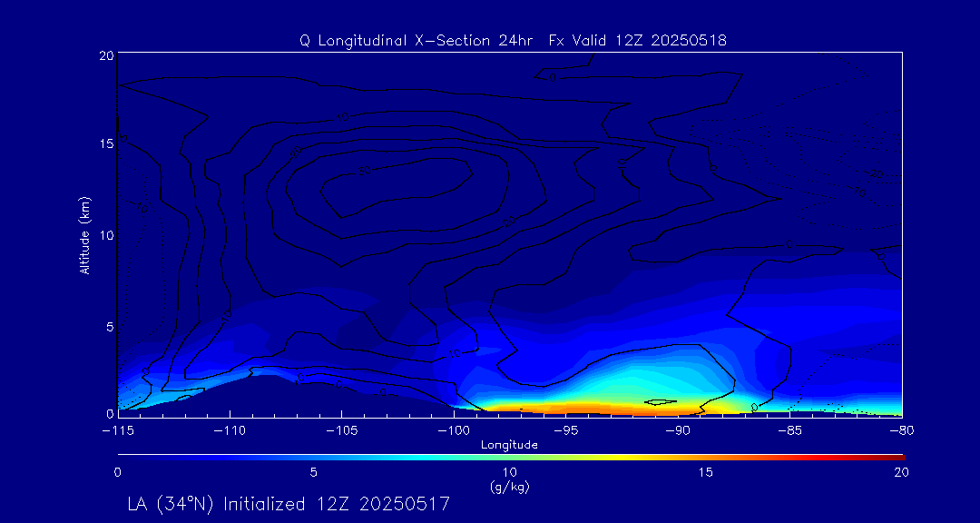Select the -95 longitude tick label

pyautogui.click(x=565, y=430)
